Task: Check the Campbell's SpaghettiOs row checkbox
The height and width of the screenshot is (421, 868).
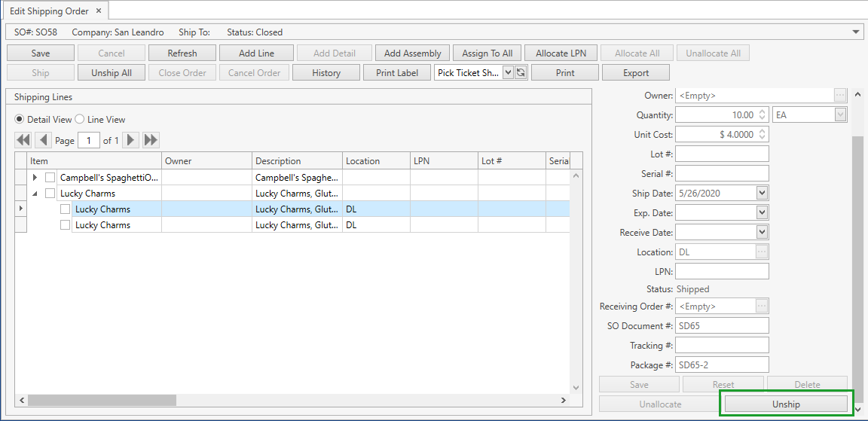Action: point(50,178)
